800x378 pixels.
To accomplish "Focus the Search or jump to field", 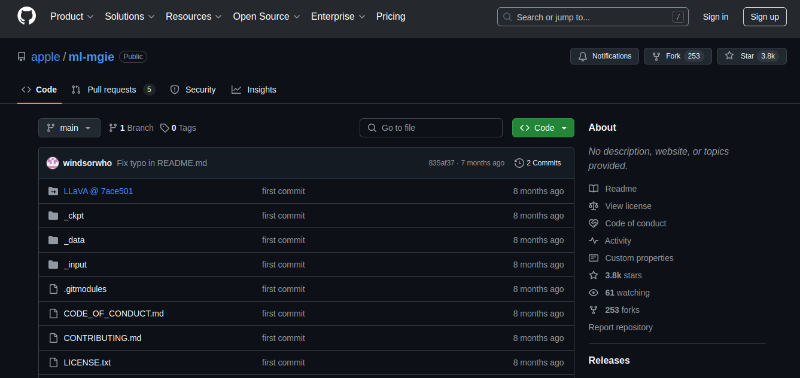I will click(593, 17).
